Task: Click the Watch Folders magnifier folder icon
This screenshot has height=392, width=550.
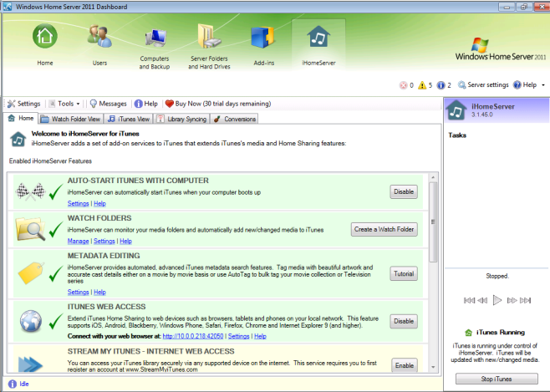Action: pos(31,229)
